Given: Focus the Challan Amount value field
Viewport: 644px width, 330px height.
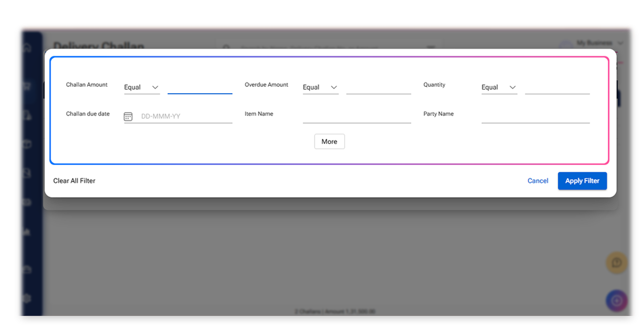Looking at the screenshot, I should click(x=200, y=87).
